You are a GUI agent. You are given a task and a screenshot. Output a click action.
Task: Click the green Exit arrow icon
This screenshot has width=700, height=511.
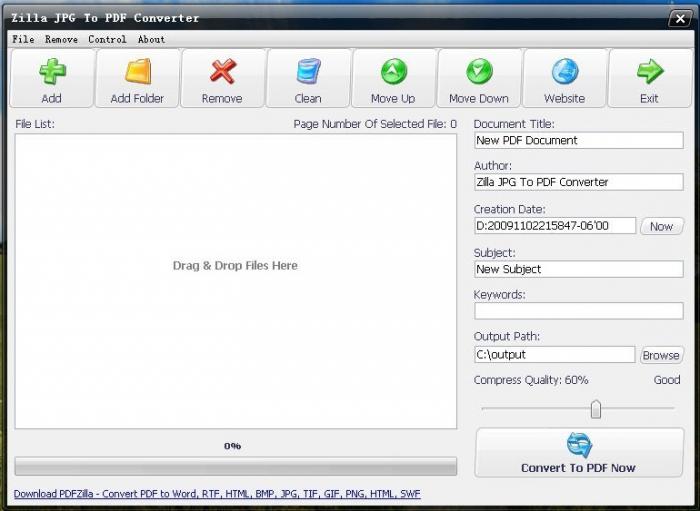650,72
